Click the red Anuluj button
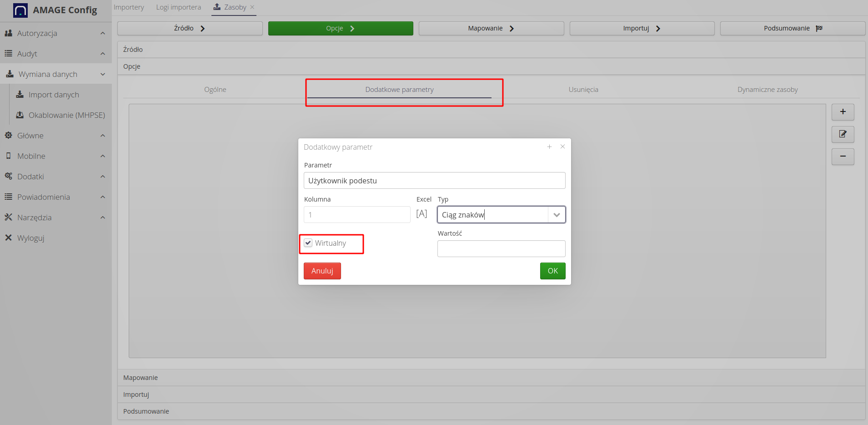Viewport: 868px width, 425px height. click(322, 271)
